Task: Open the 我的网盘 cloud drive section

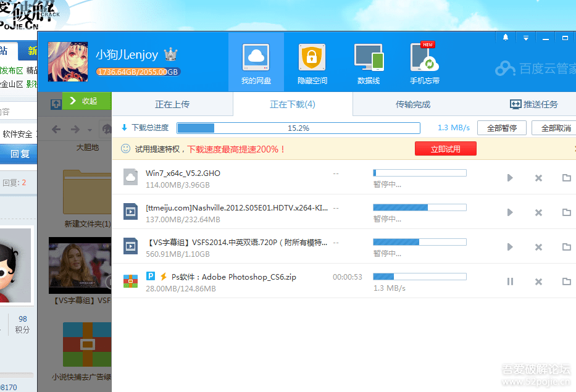Action: (256, 62)
